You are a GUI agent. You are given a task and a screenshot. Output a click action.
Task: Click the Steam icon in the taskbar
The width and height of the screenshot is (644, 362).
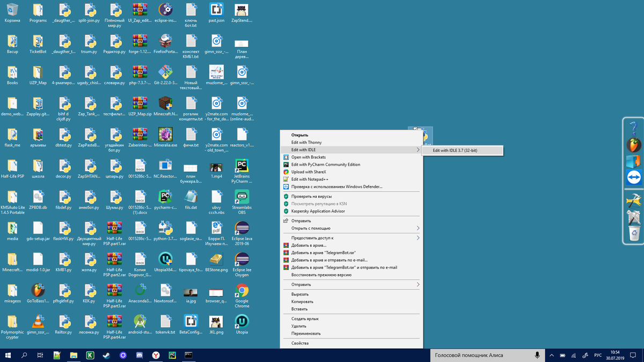coord(106,355)
